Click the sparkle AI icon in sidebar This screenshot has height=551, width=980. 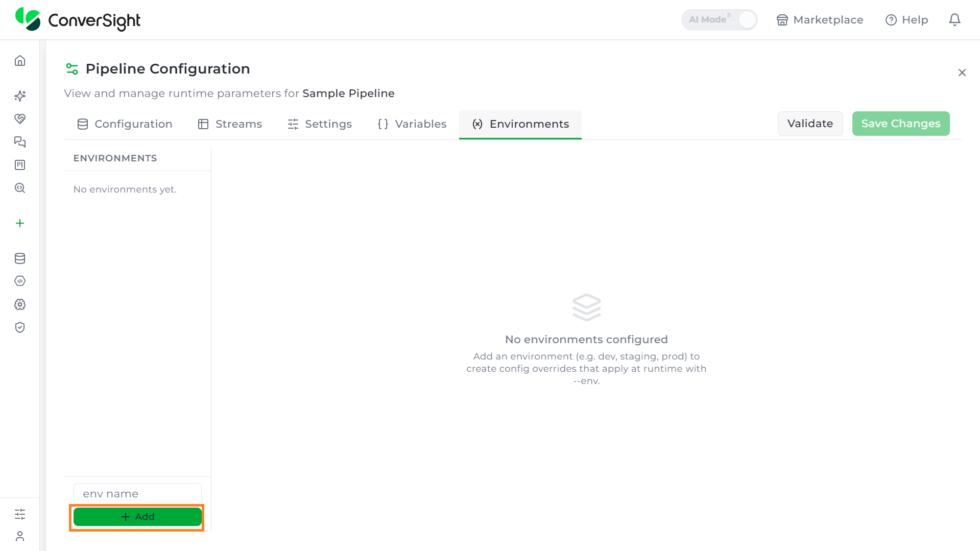20,96
